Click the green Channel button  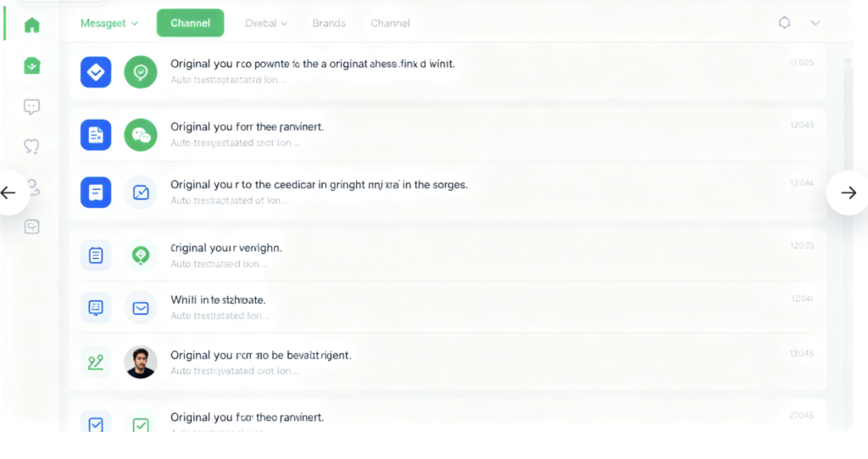pyautogui.click(x=190, y=23)
